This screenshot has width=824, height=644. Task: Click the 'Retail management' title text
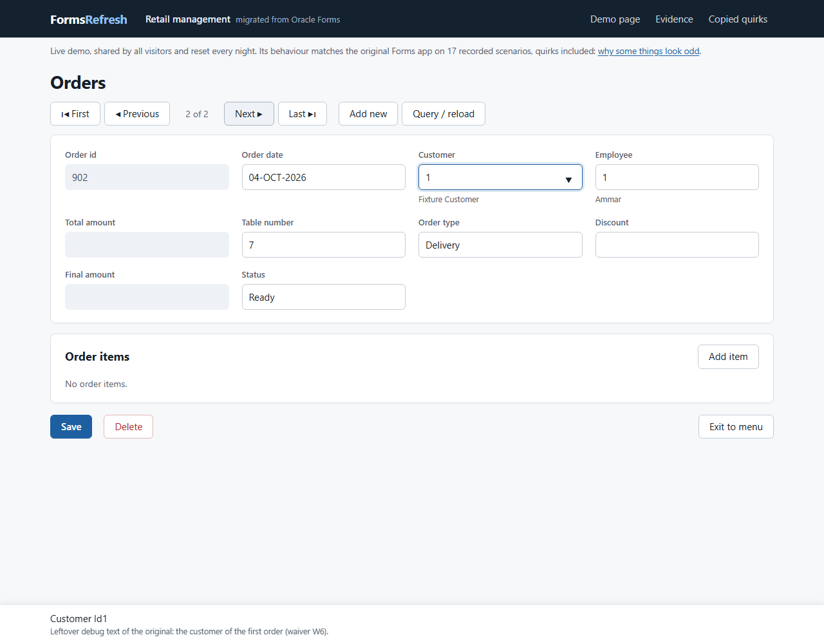pos(188,19)
